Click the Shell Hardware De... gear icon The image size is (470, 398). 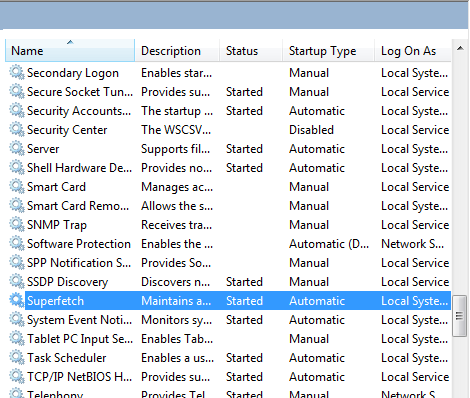[17, 168]
